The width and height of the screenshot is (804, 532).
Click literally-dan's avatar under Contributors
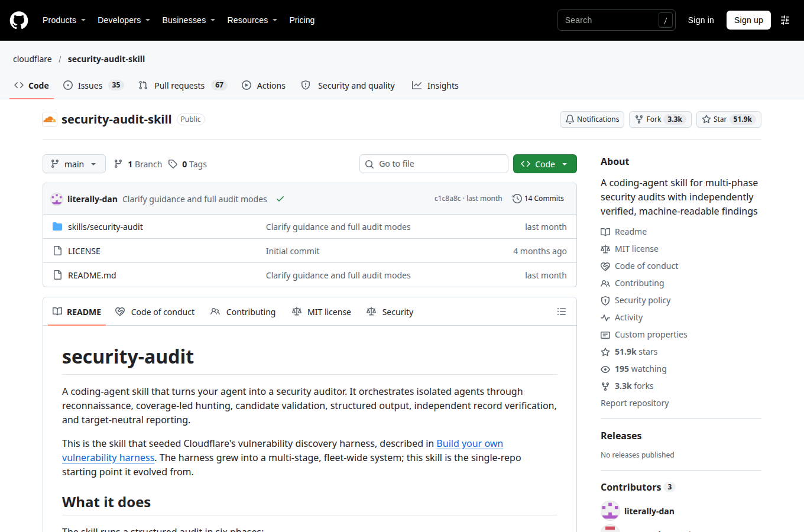[x=610, y=511]
